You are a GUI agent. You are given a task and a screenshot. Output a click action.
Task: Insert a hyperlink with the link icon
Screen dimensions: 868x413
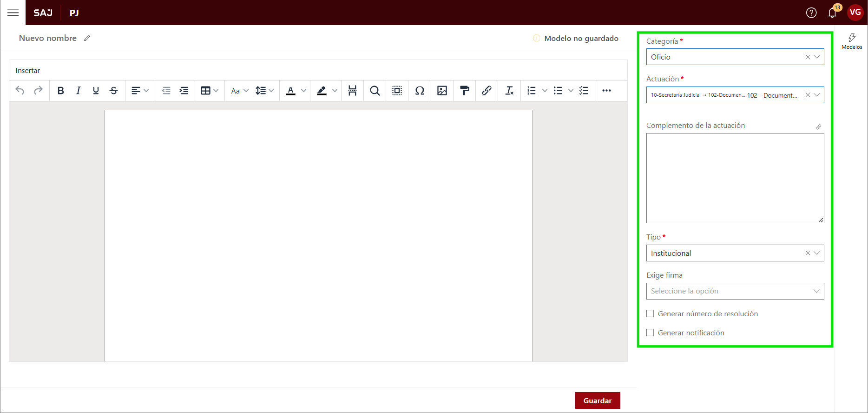487,91
